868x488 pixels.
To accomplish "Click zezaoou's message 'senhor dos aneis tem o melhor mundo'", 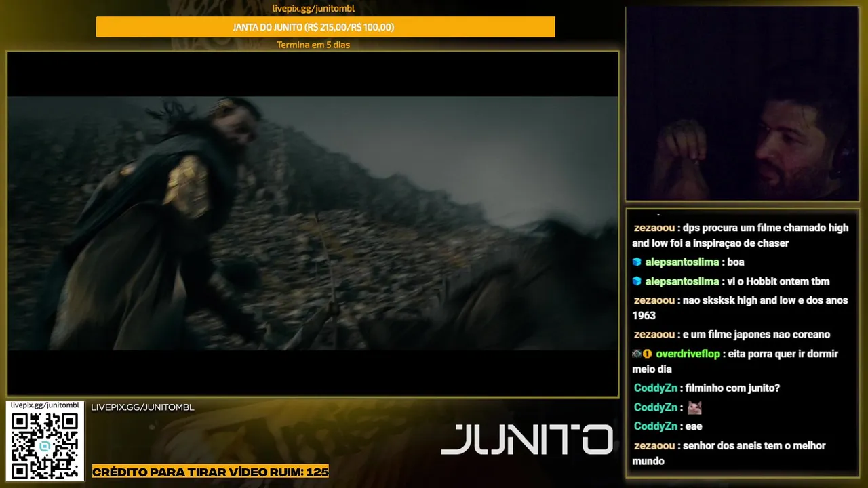I will click(x=730, y=453).
